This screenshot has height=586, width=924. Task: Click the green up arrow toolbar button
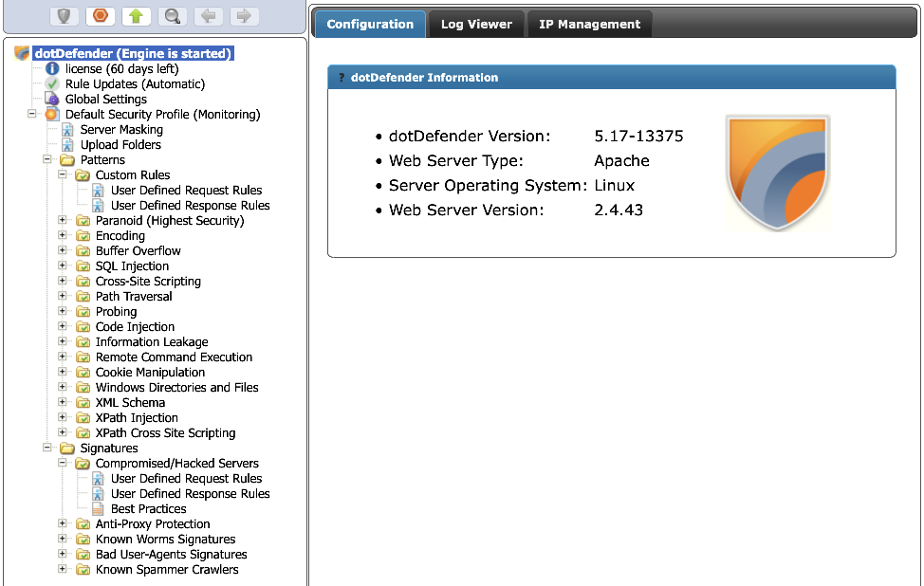click(x=136, y=16)
